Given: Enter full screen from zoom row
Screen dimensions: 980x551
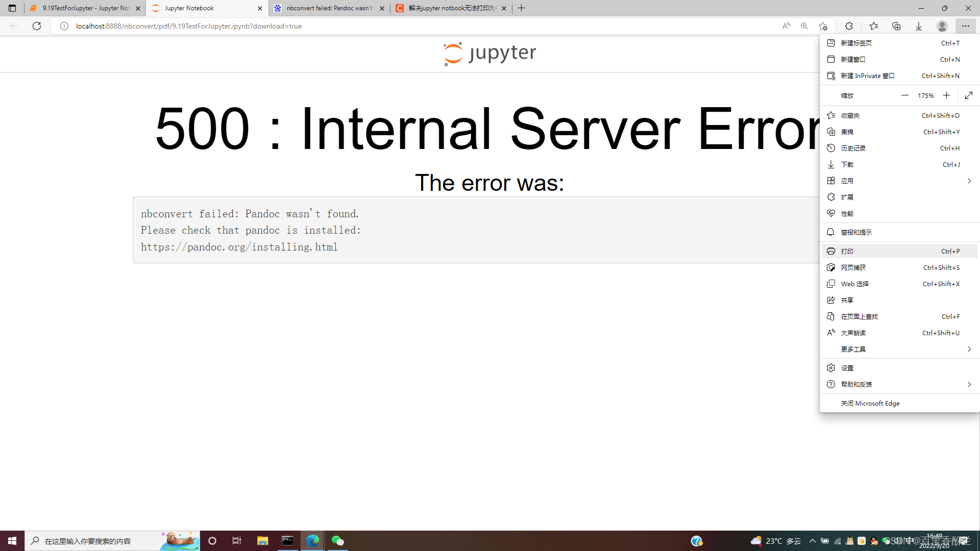Looking at the screenshot, I should tap(969, 95).
